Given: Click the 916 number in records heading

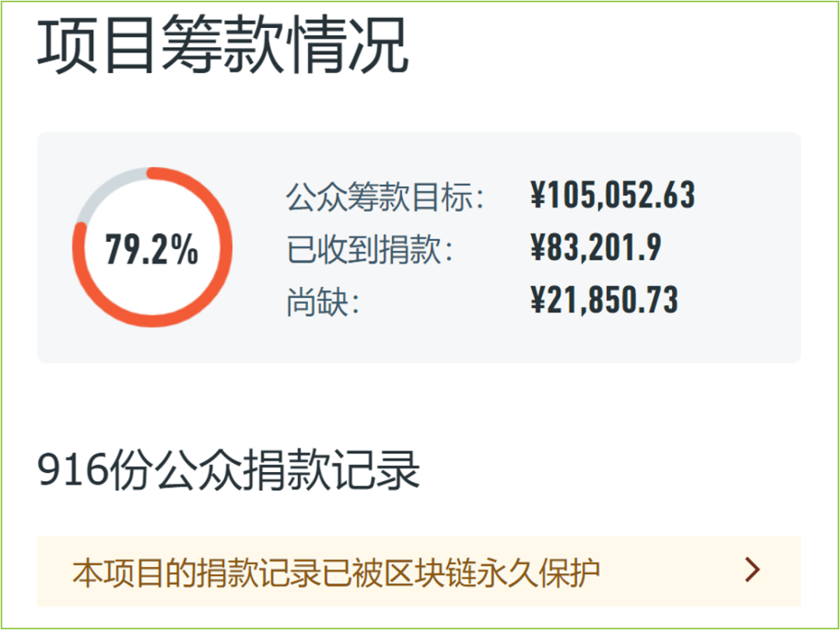Looking at the screenshot, I should 73,471.
